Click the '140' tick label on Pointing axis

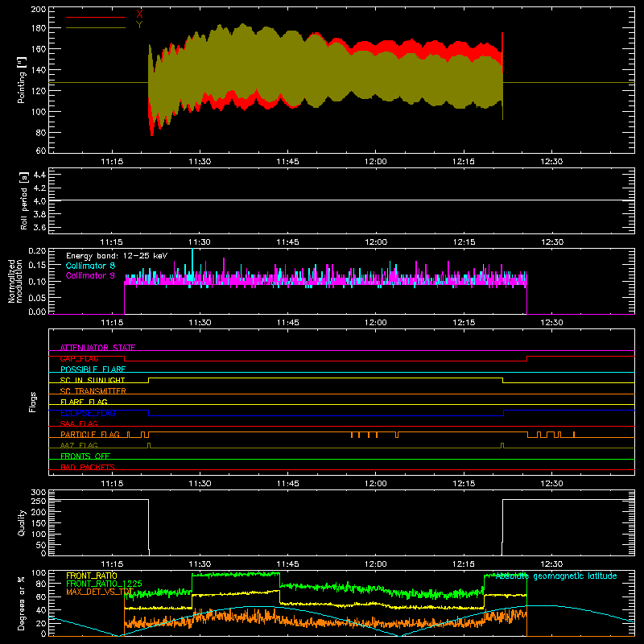pos(38,70)
